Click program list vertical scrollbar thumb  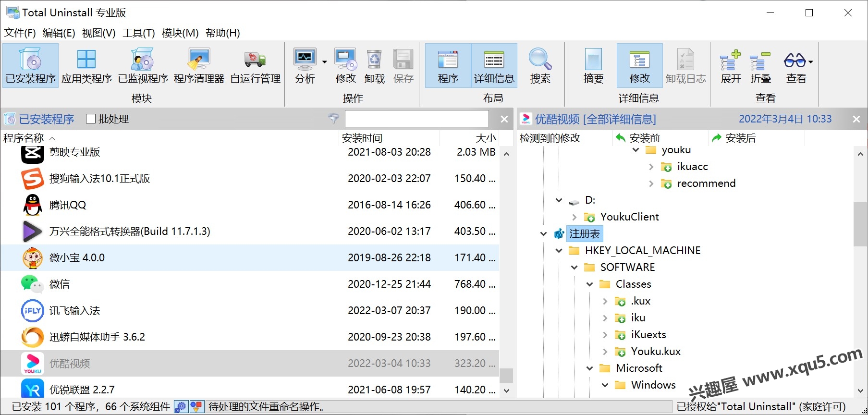[x=506, y=375]
